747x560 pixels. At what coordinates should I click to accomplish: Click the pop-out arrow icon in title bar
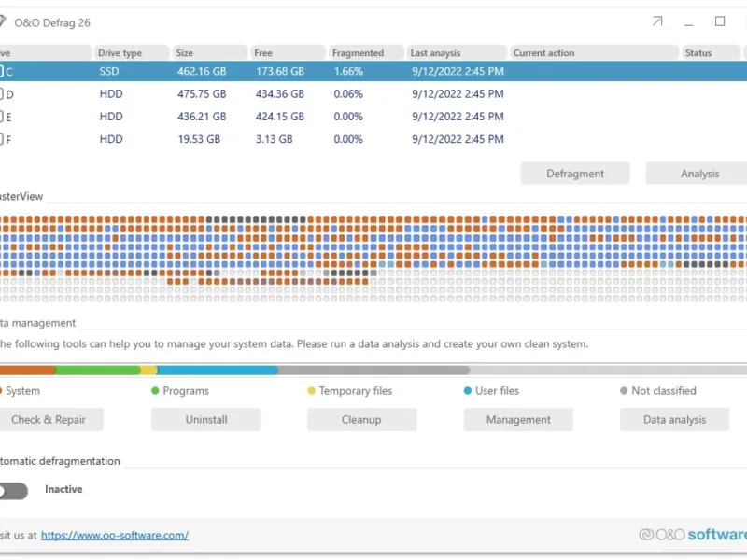657,21
